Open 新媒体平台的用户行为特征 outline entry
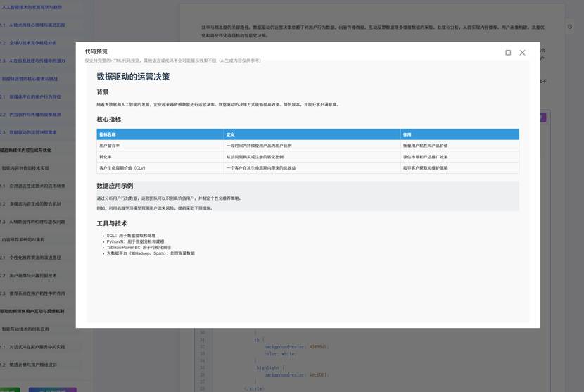584x392 pixels. pos(35,96)
